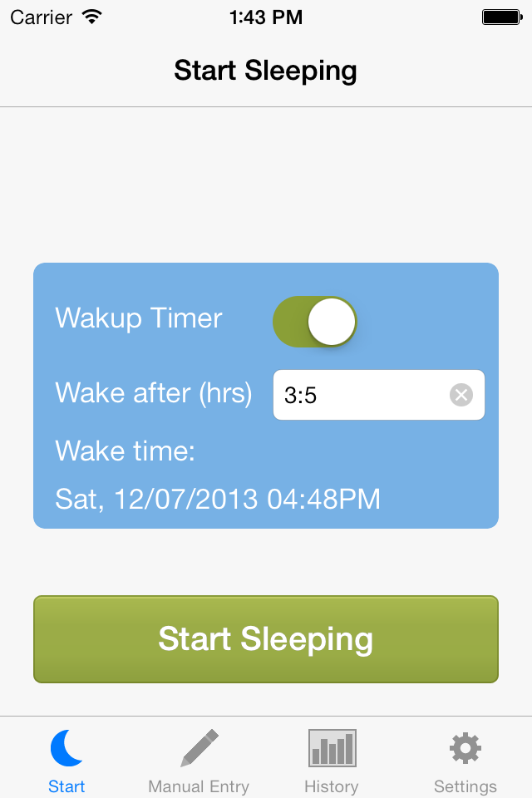
Task: Open the History bar chart icon
Action: 332,747
